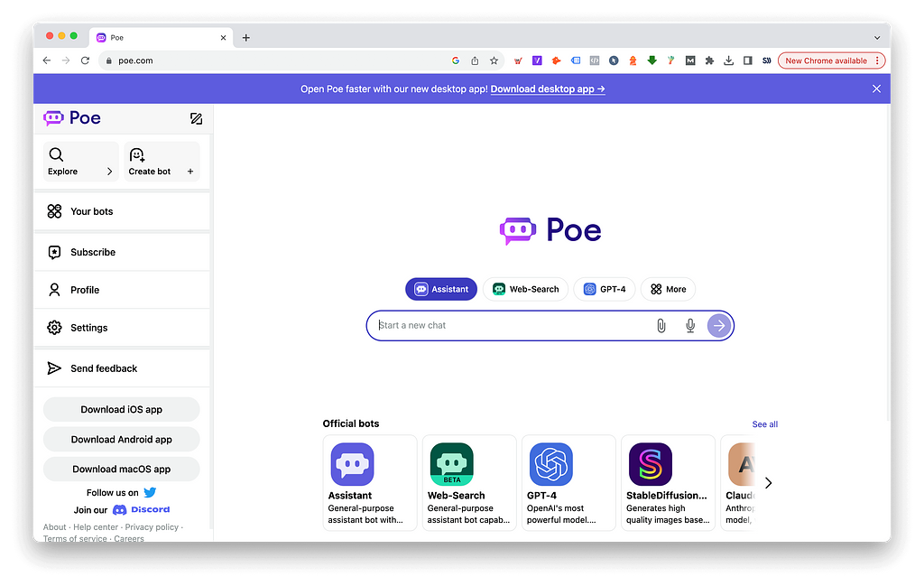The width and height of the screenshot is (924, 586).
Task: Go to Profile in the sidebar
Action: (x=122, y=290)
